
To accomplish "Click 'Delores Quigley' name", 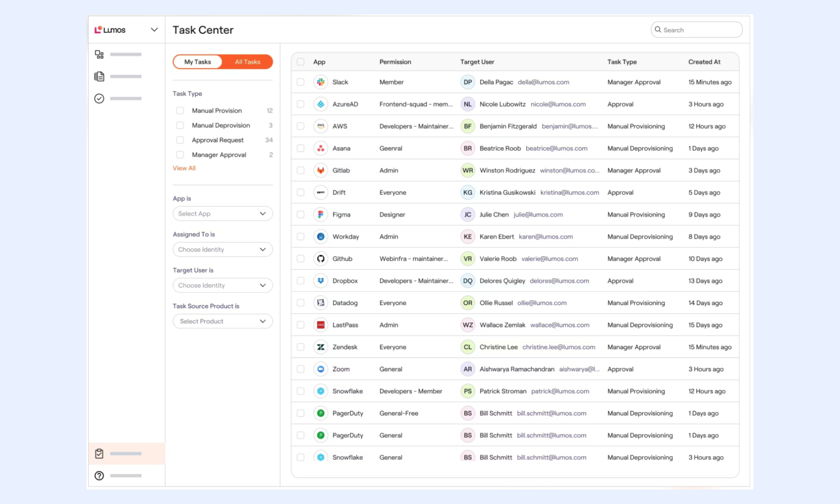I will (x=502, y=281).
